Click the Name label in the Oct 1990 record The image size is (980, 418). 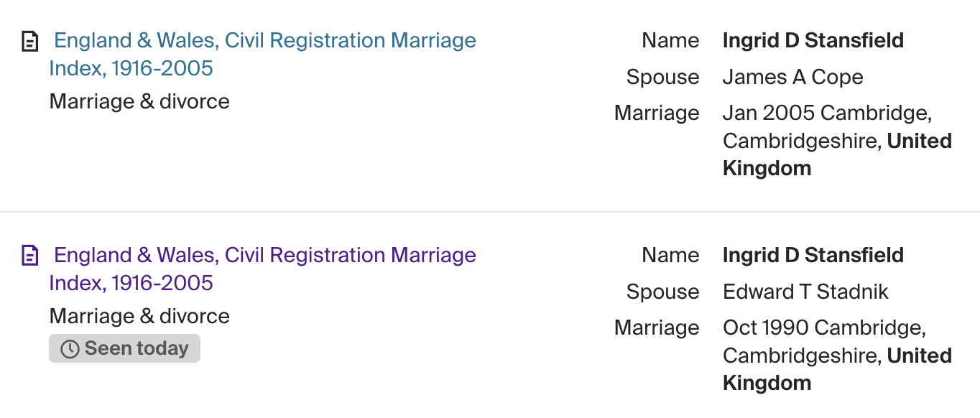click(x=670, y=256)
